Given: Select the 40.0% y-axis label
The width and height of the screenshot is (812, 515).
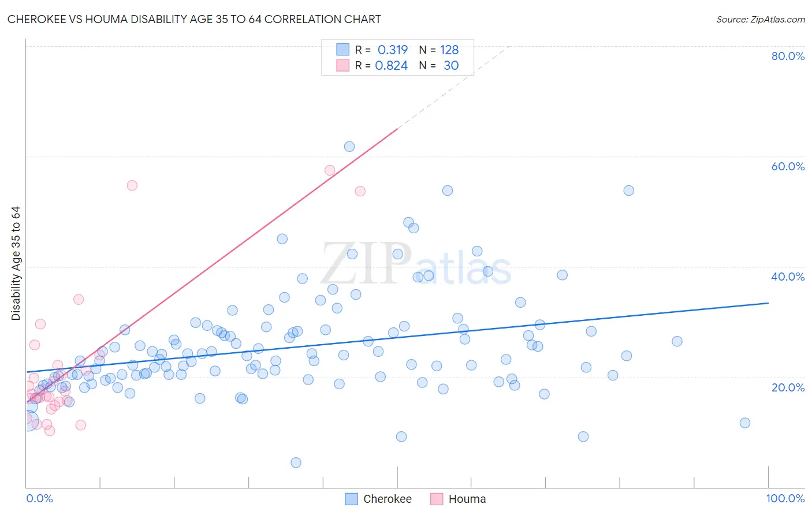Looking at the screenshot, I should click(788, 277).
